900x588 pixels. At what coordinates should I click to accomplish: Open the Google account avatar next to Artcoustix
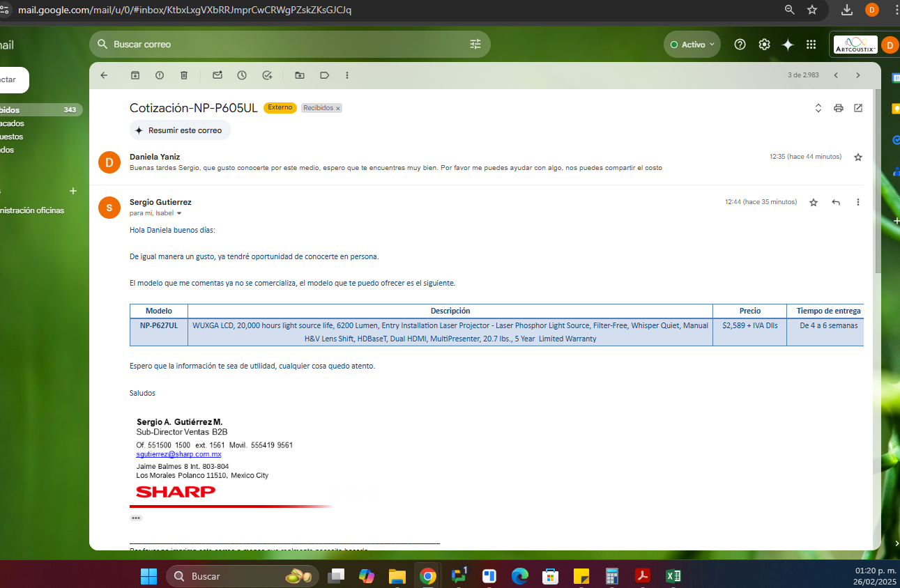click(890, 45)
